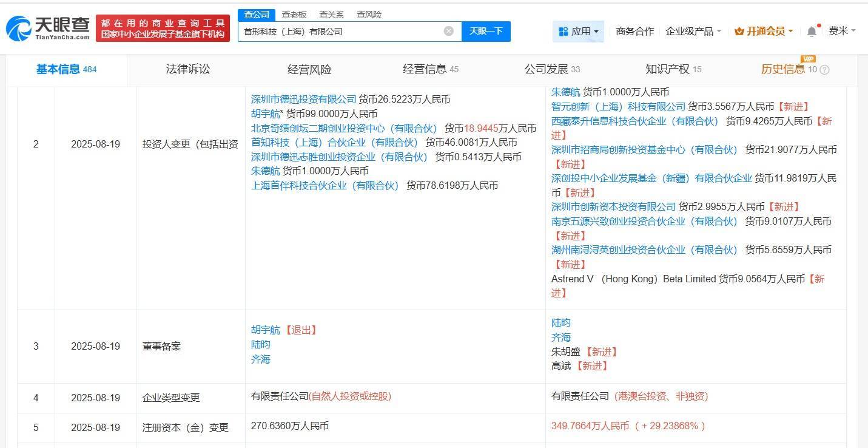The height and width of the screenshot is (448, 868).
Task: Select the 查风险 search tab
Action: pos(369,15)
